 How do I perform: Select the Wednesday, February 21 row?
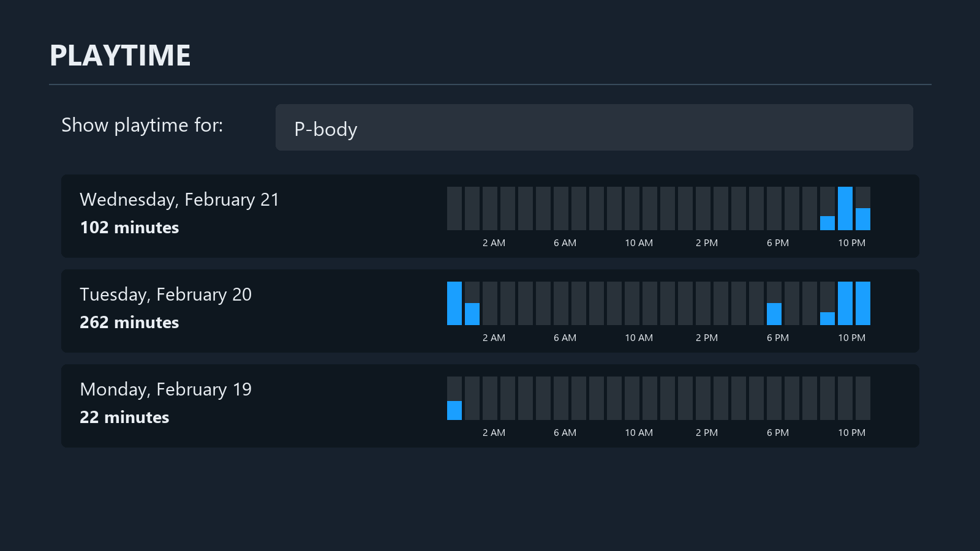coord(490,216)
